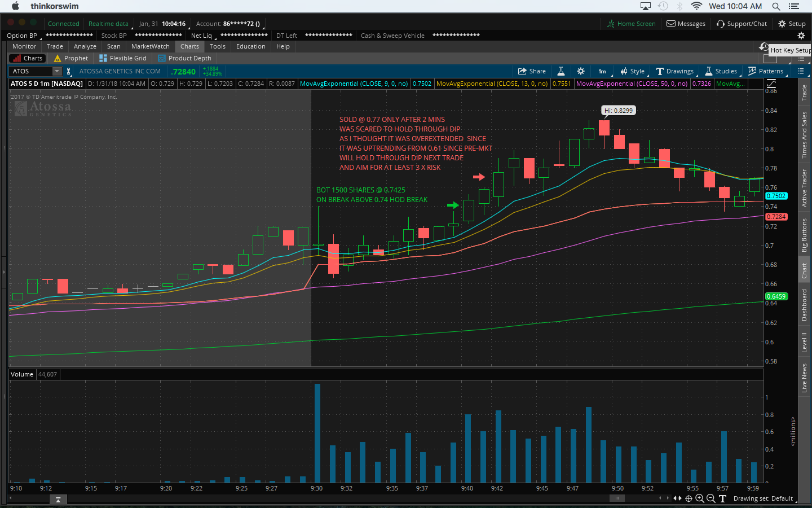Click the cyan MovAvgExponential 9 study label
Screen dimensions: 812x508
tap(354, 84)
